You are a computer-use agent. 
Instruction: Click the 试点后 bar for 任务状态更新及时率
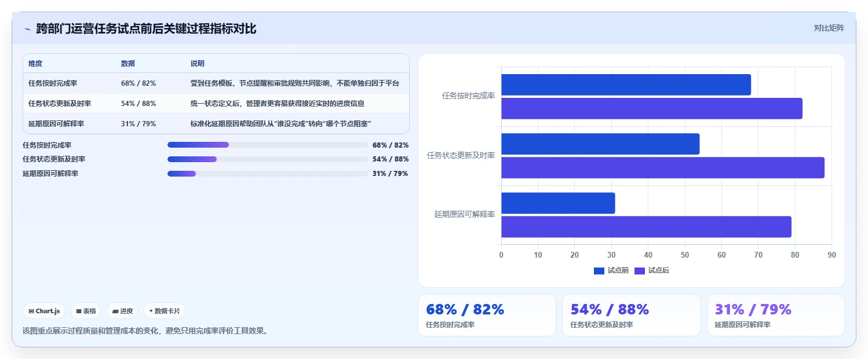click(663, 167)
